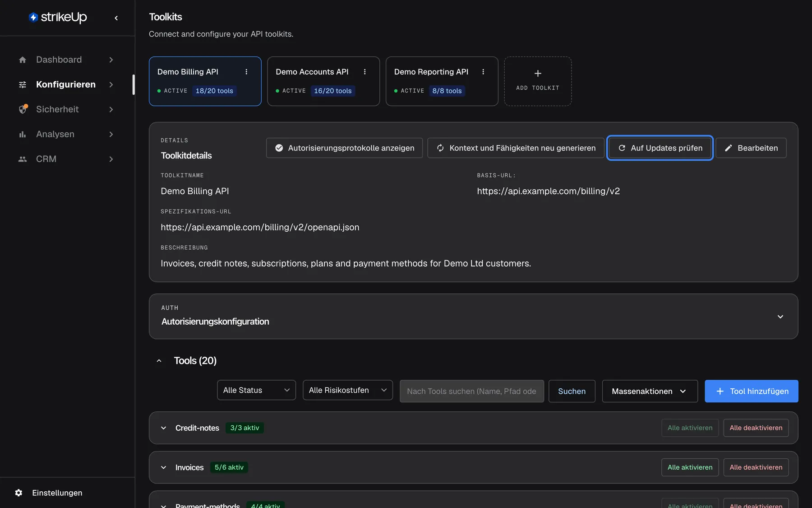Select the Demo Accounts API toolkit card
This screenshot has width=812, height=508.
323,81
